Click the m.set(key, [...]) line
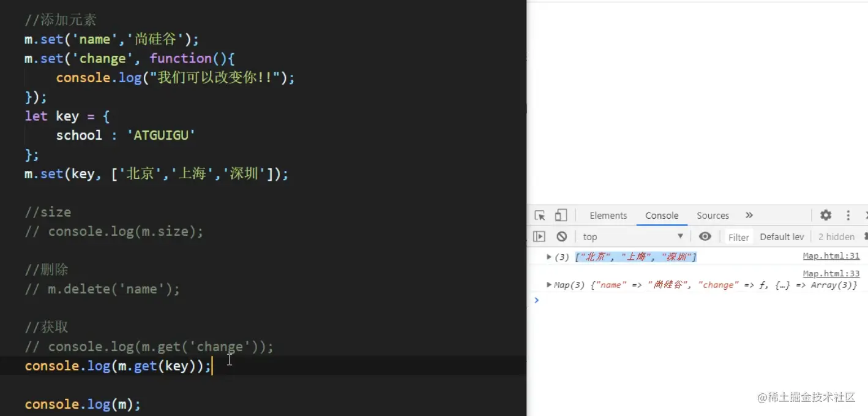The width and height of the screenshot is (868, 416). pos(156,173)
